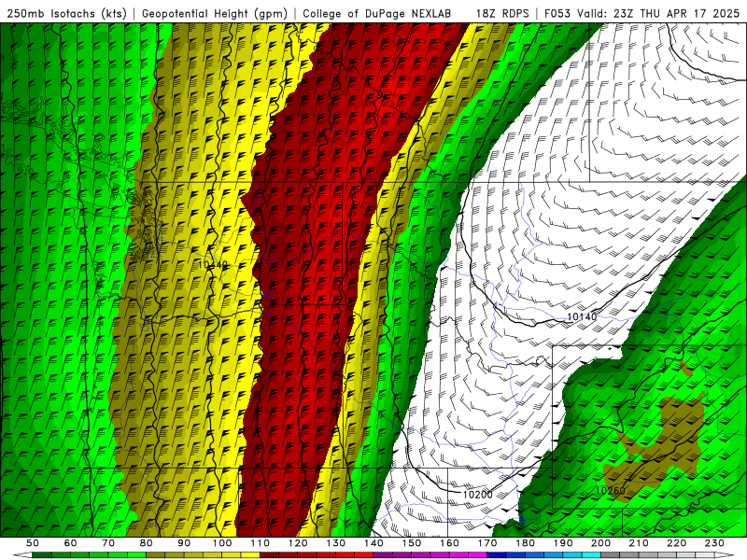747x560 pixels.
Task: Click the 220 value on the color scale
Action: point(677,543)
